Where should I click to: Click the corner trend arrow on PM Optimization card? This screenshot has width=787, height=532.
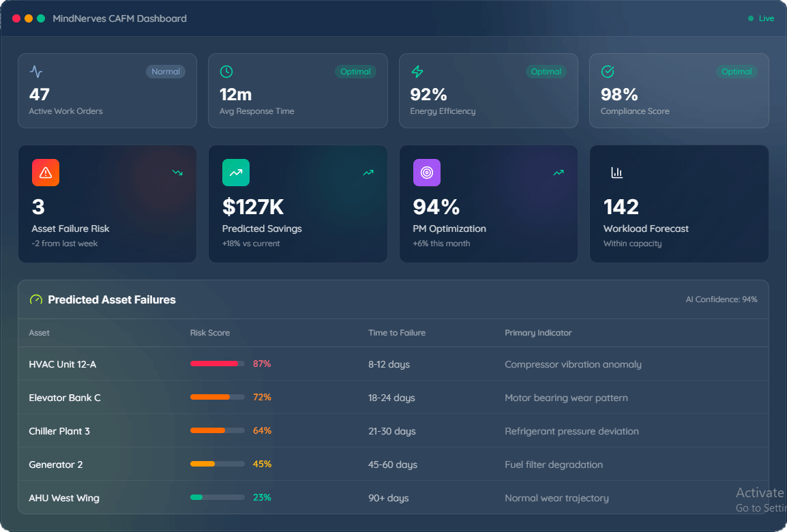click(x=559, y=173)
